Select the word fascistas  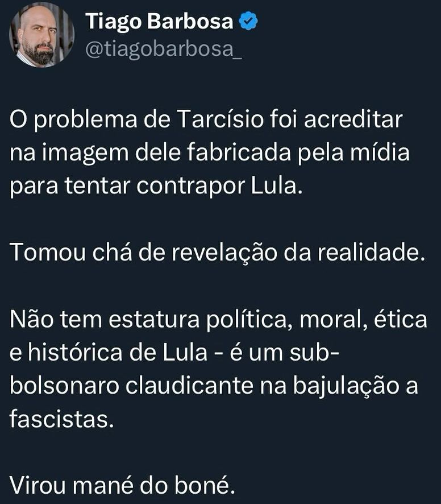(62, 419)
